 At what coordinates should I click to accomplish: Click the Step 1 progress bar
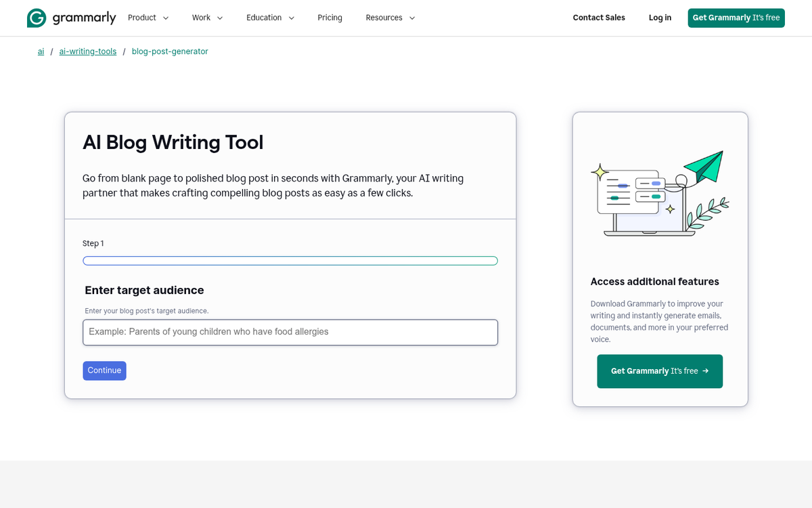tap(290, 260)
